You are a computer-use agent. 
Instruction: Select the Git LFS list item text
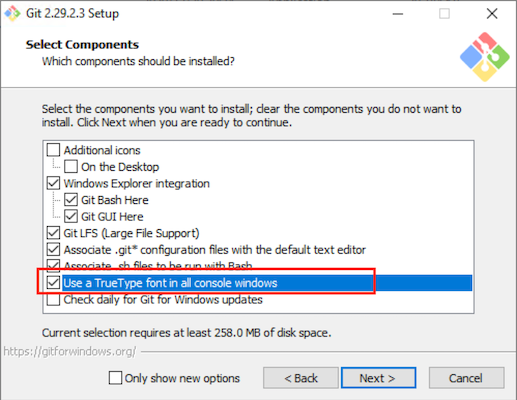point(131,233)
